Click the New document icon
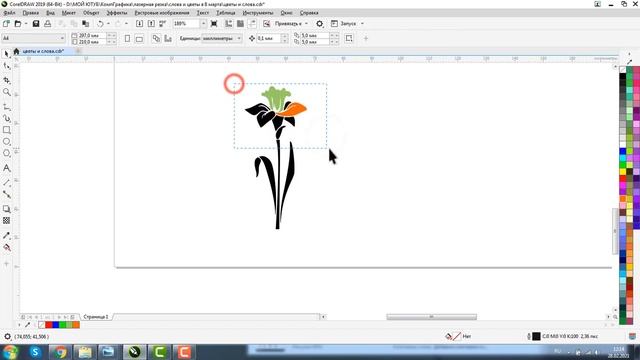Viewport: 640px width, 360px height. point(7,24)
